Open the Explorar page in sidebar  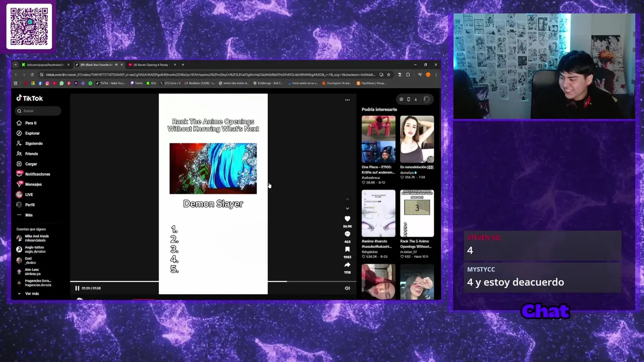click(32, 133)
